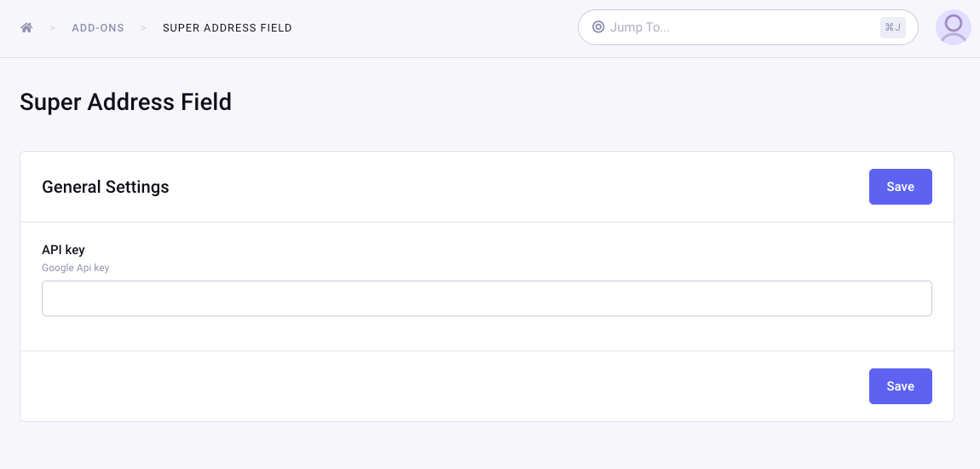Go to home via breadcrumb house icon
Image resolution: width=980 pixels, height=469 pixels.
click(26, 27)
